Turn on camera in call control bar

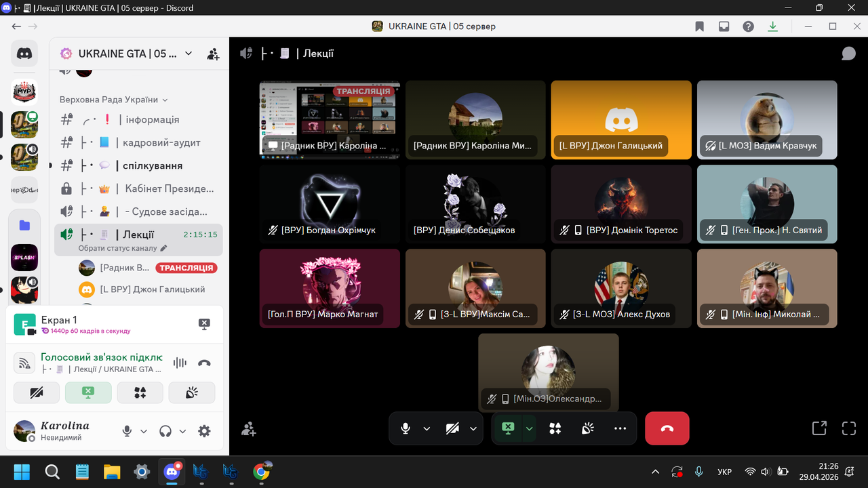click(452, 428)
